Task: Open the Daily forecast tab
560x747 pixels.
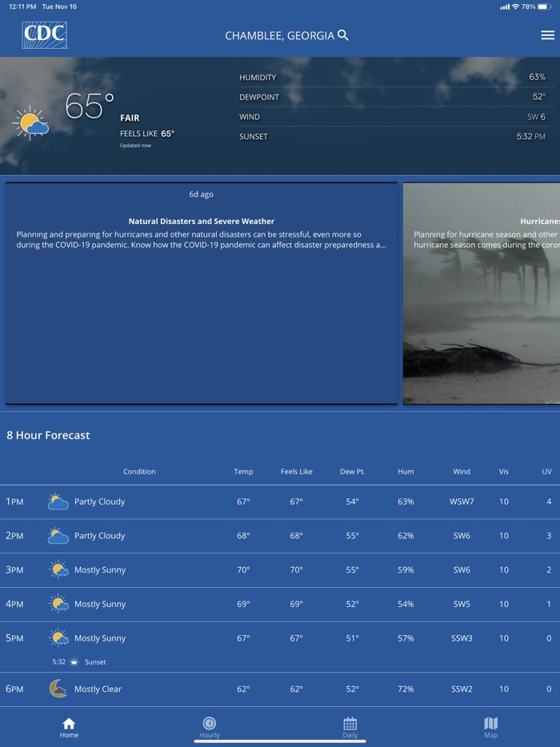Action: (x=350, y=728)
